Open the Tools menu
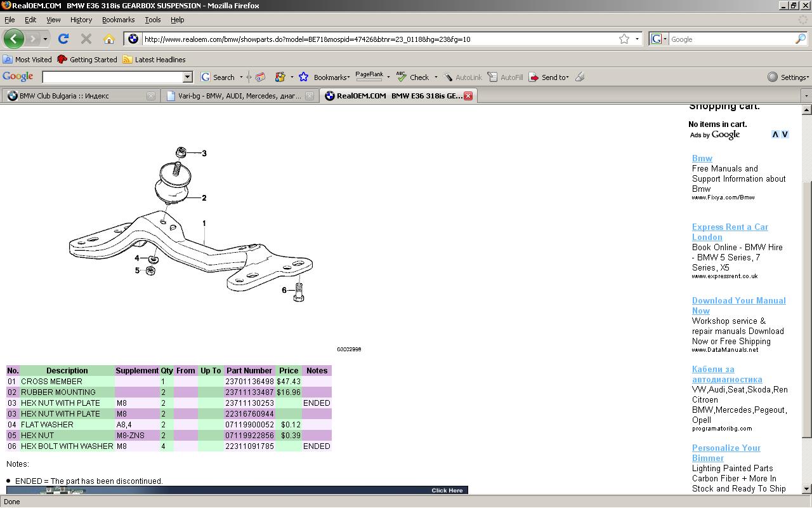This screenshot has width=812, height=508. point(153,20)
